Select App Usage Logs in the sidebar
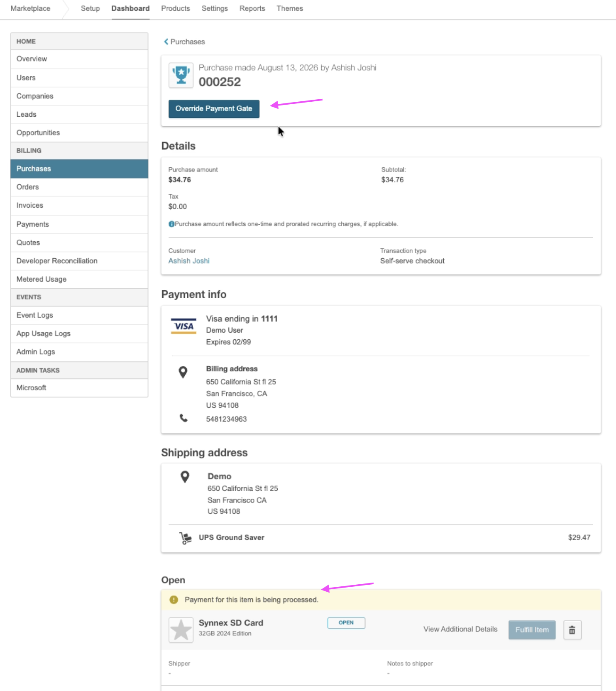 tap(79, 333)
